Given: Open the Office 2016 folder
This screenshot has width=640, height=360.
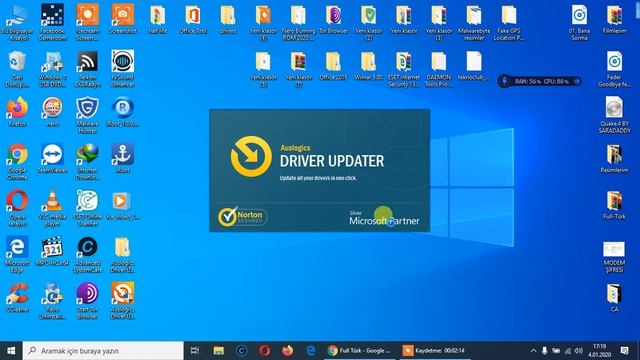Looking at the screenshot, I should tap(333, 65).
